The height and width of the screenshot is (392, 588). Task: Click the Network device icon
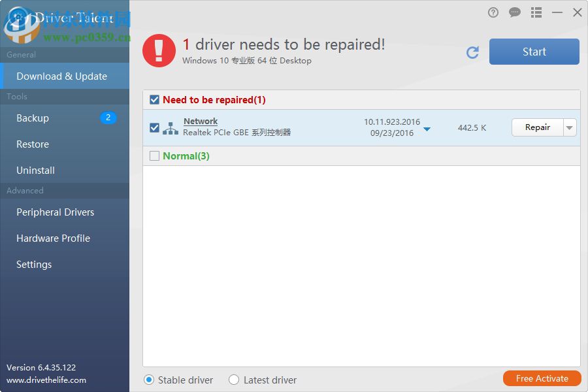click(171, 128)
